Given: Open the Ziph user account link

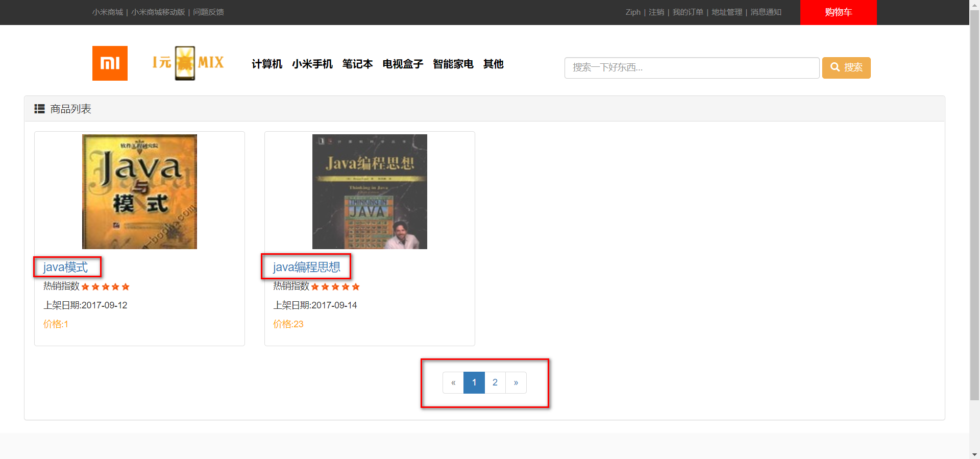Looking at the screenshot, I should 633,12.
